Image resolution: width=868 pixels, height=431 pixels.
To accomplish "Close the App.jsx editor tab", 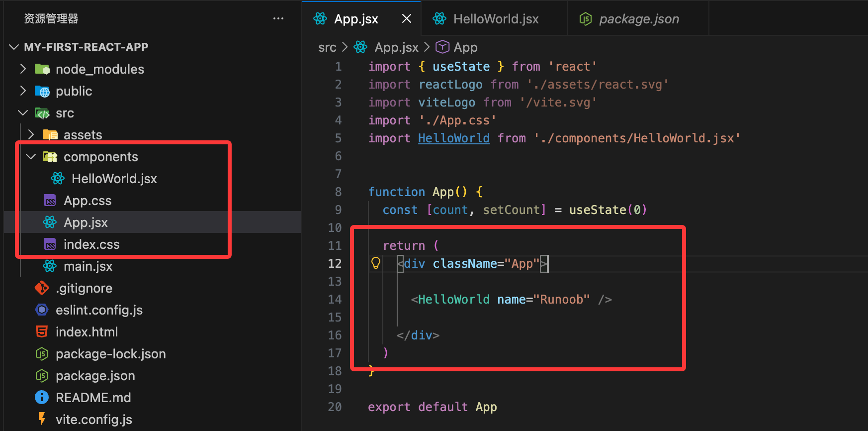I will click(x=406, y=19).
